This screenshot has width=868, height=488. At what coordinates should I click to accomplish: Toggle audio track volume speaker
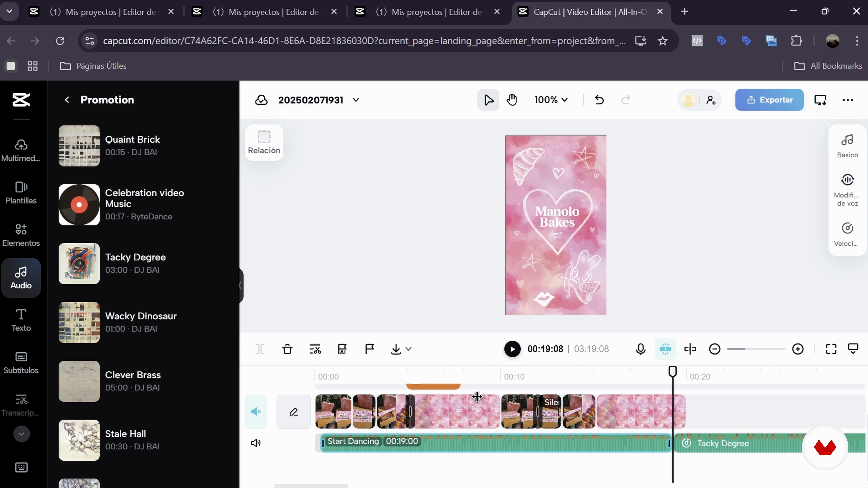tap(256, 443)
